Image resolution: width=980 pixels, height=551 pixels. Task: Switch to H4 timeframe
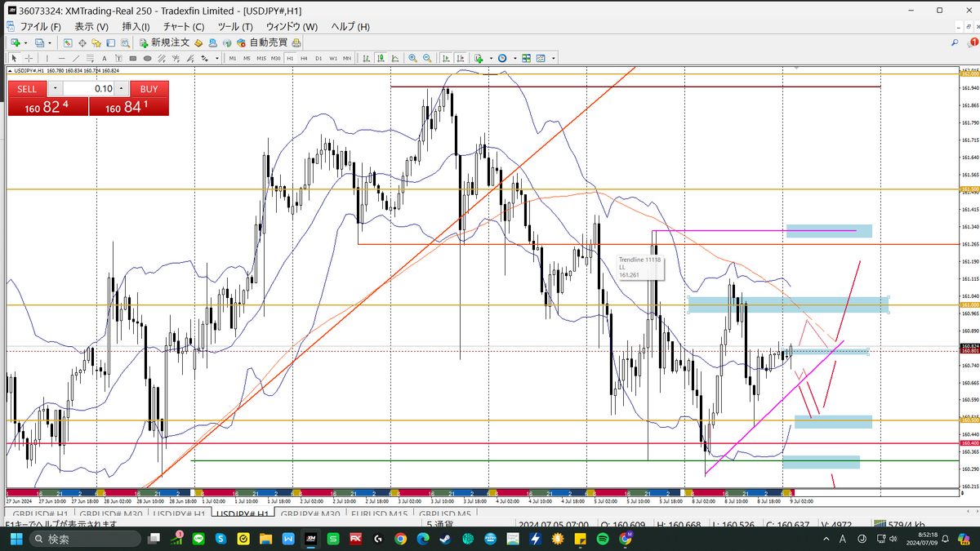tap(304, 58)
